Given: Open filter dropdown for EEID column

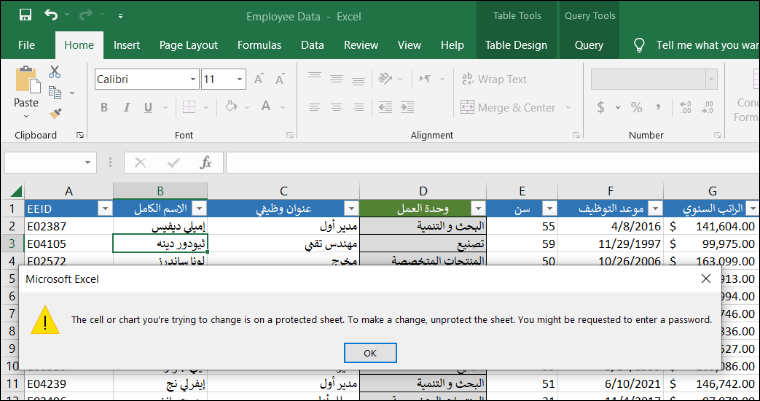Looking at the screenshot, I should pyautogui.click(x=105, y=209).
